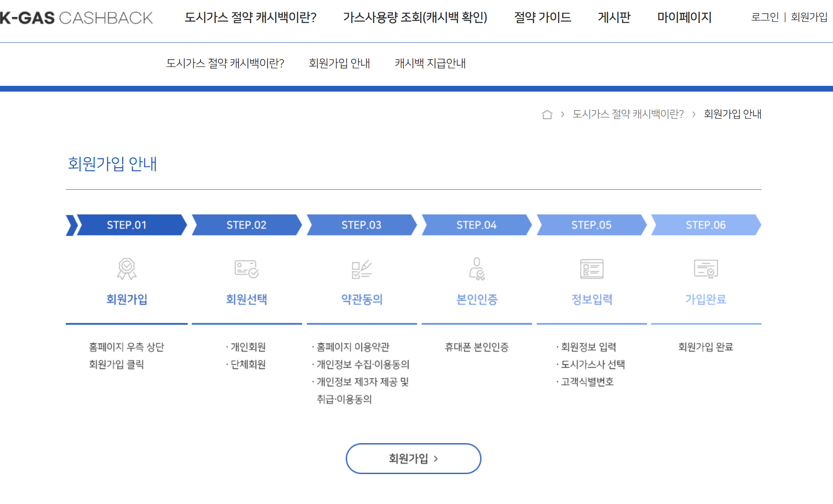Click the home breadcrumb icon
Viewport: 833px width, 504px height.
[547, 114]
